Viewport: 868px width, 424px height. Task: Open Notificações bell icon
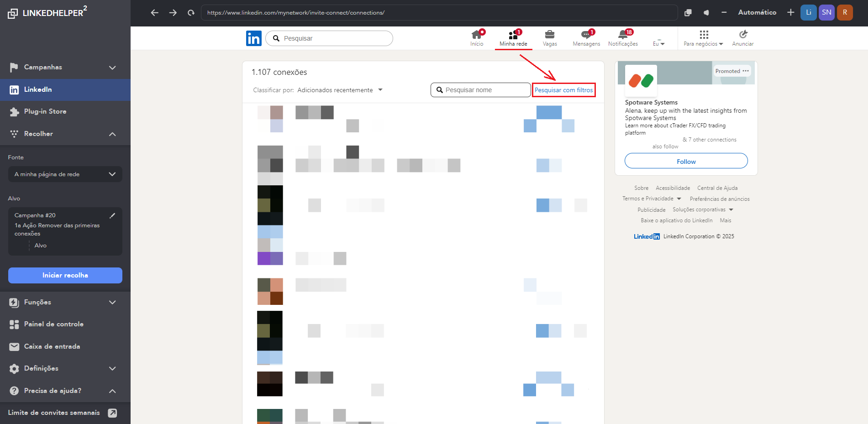[623, 35]
